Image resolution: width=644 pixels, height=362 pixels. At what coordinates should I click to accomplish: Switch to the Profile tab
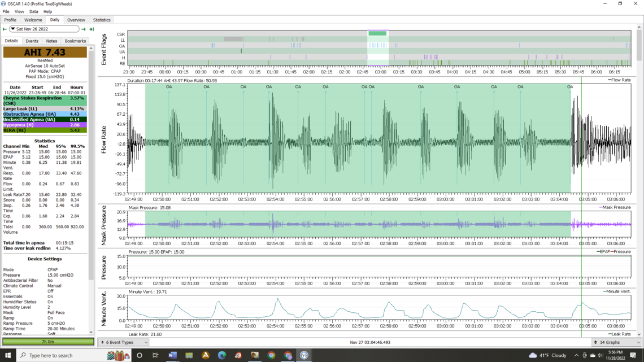pos(10,20)
